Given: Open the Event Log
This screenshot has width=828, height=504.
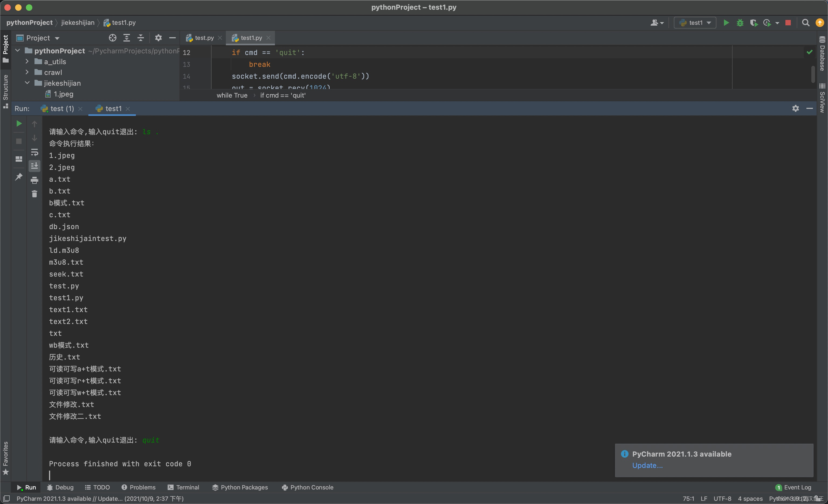Looking at the screenshot, I should pyautogui.click(x=793, y=487).
